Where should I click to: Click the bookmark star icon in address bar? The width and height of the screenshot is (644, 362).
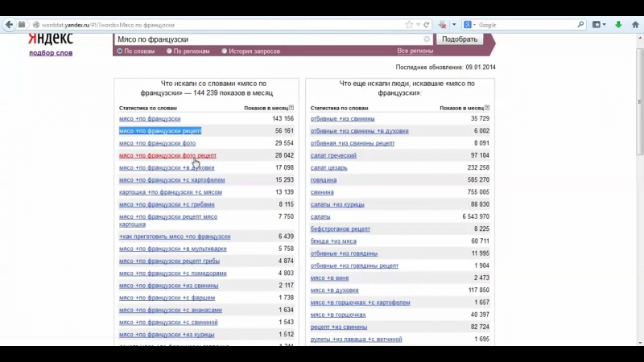409,25
